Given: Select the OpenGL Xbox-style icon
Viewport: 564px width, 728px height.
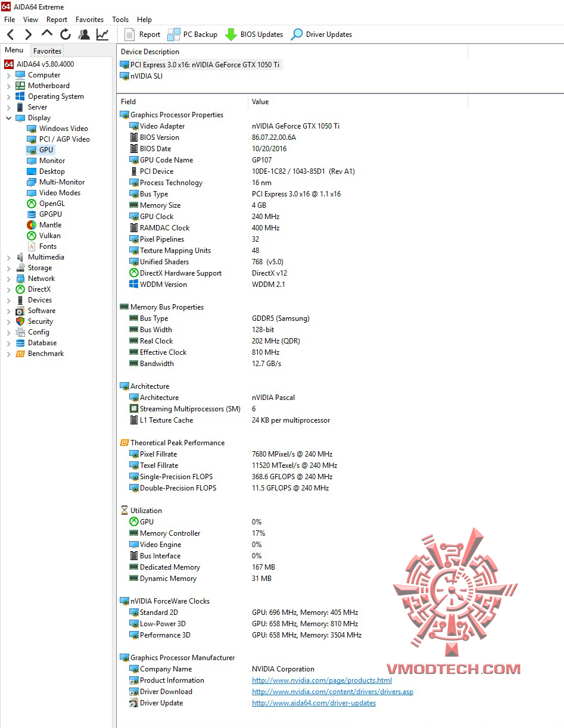Looking at the screenshot, I should pos(32,204).
